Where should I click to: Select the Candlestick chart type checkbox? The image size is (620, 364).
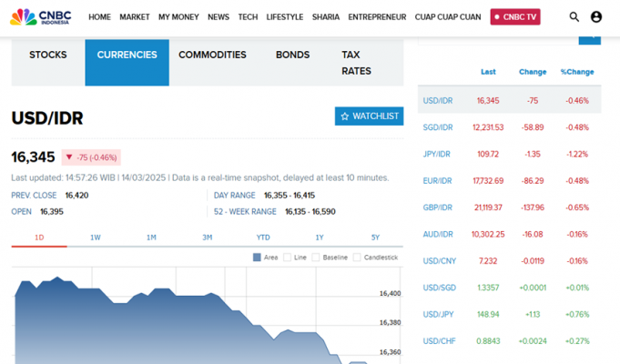(358, 258)
